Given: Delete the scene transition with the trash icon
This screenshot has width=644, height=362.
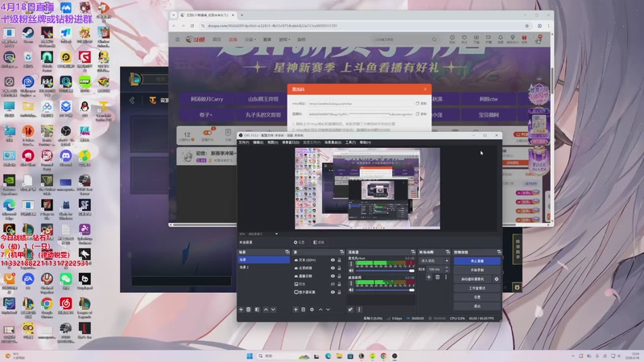Looking at the screenshot, I should click(437, 278).
